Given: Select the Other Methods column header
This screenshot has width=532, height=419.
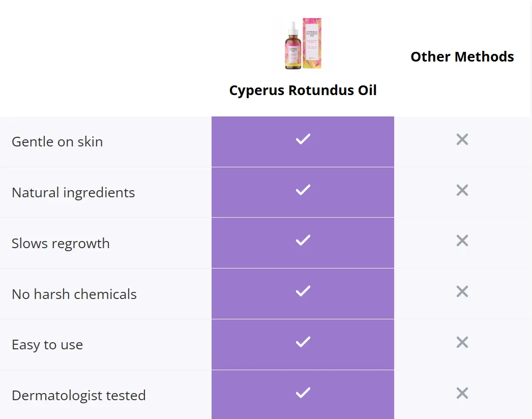Looking at the screenshot, I should click(462, 56).
